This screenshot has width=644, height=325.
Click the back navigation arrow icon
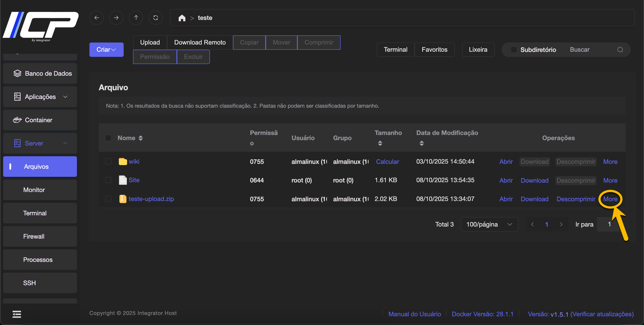coord(97,18)
